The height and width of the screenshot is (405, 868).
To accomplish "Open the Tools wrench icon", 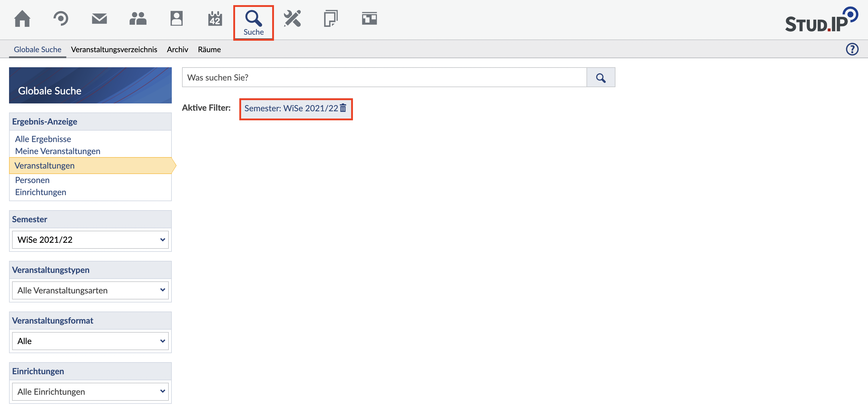I will click(292, 19).
